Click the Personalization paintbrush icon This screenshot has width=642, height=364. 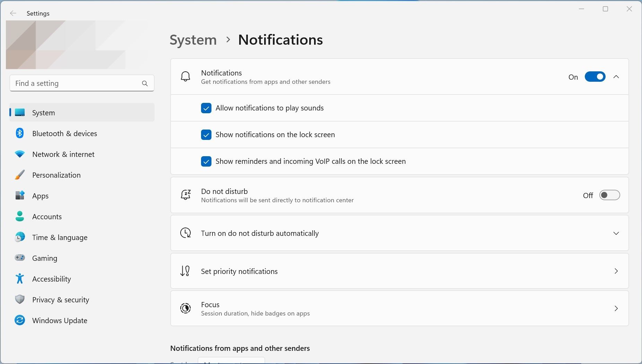(20, 175)
